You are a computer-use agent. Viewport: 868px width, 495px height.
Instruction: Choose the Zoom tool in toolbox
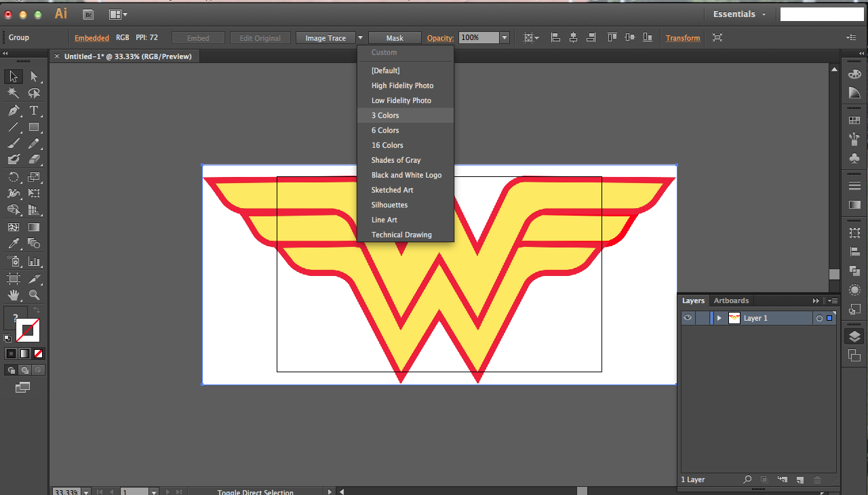pos(34,295)
